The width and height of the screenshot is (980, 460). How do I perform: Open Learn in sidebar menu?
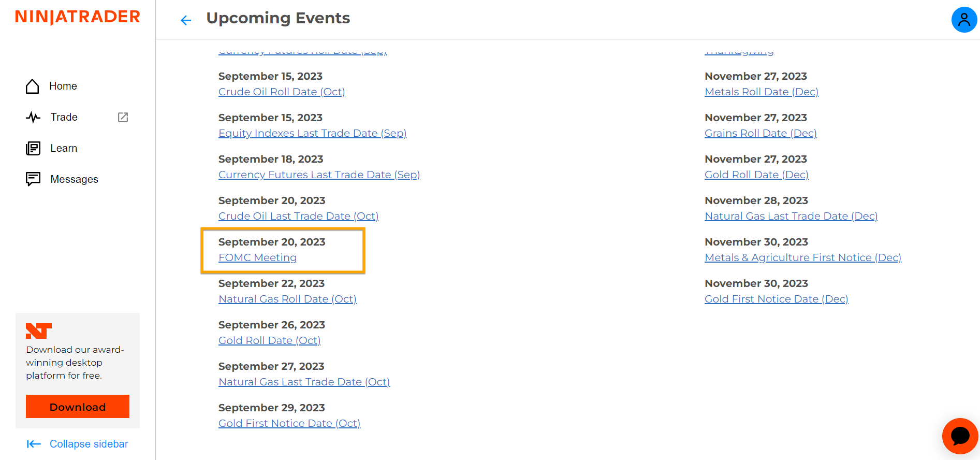64,148
